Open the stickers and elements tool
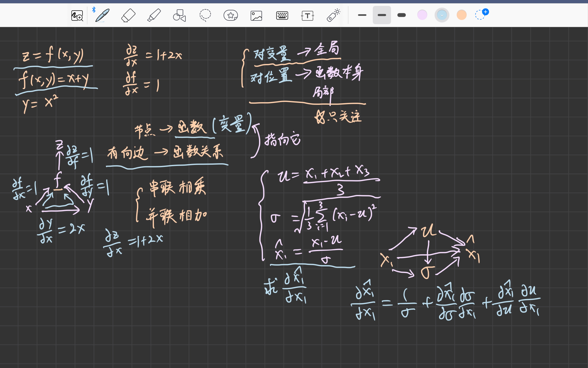Viewport: 588px width, 368px height. 231,15
